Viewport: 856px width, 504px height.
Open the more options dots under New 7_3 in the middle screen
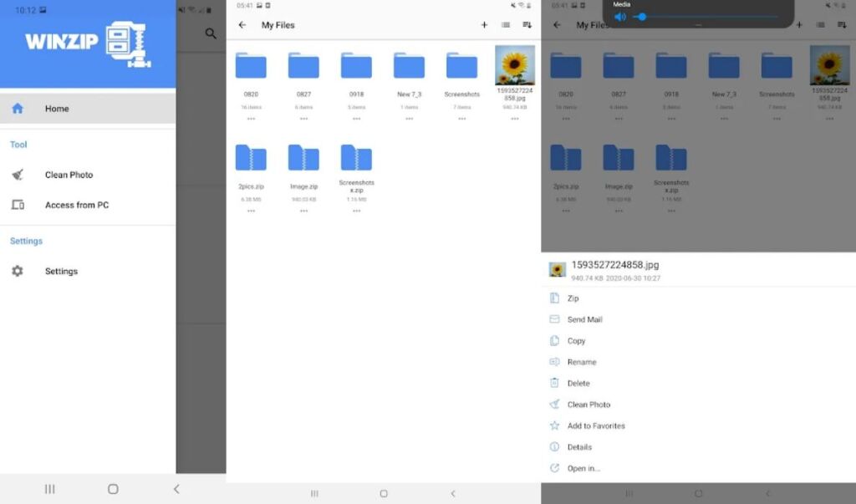pyautogui.click(x=409, y=119)
